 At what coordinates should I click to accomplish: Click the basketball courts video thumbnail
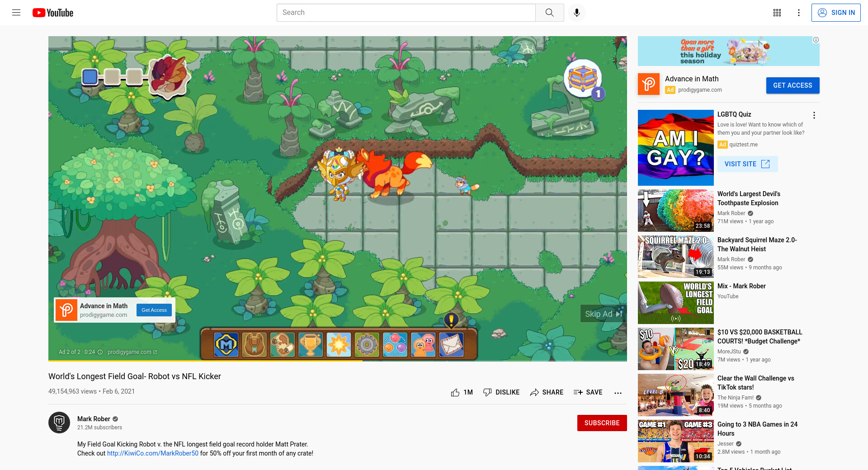pyautogui.click(x=676, y=349)
